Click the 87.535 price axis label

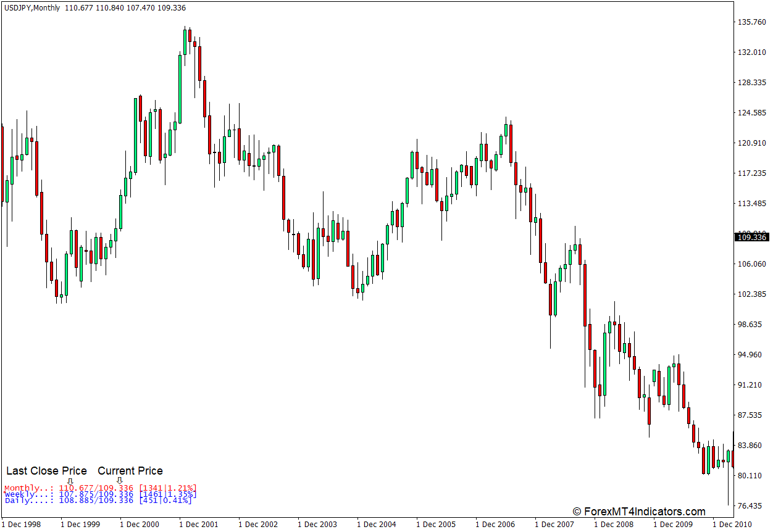751,415
